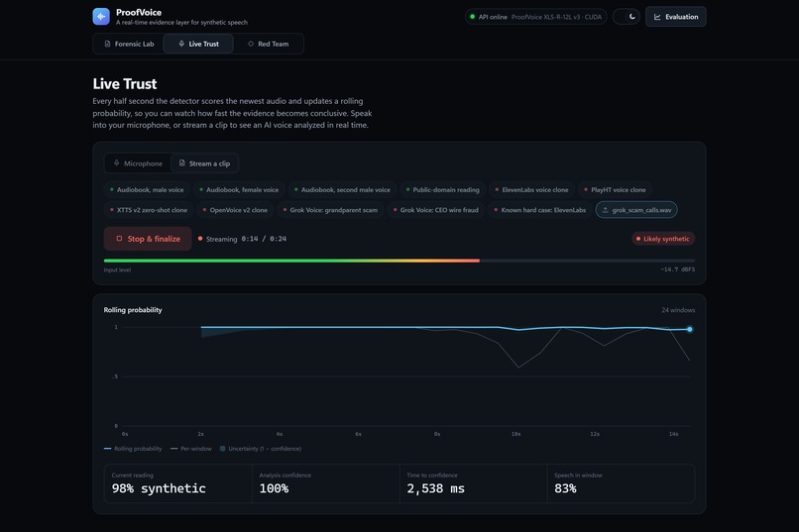Click the uploaded grok_scam_calls.wav chip

click(636, 210)
